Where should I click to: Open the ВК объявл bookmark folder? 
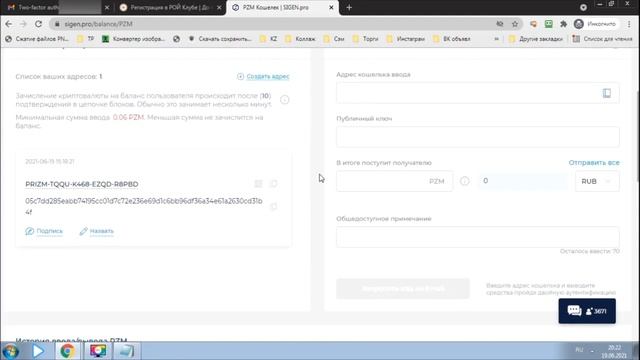(452, 39)
